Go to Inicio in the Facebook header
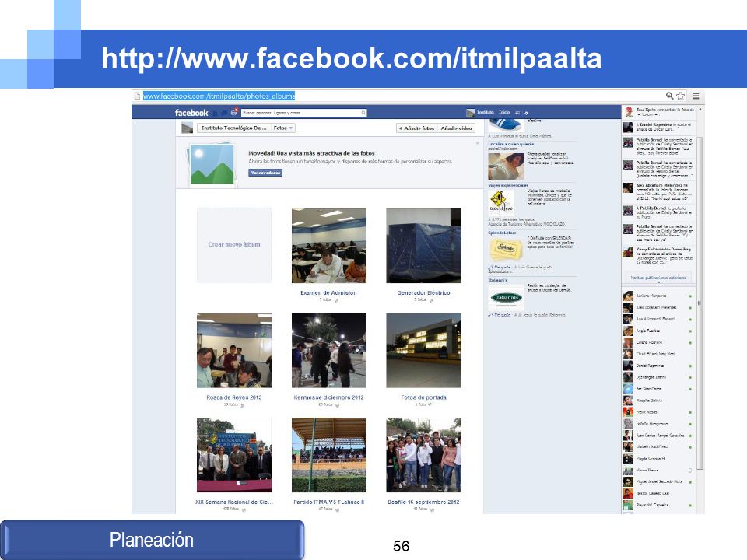 click(x=504, y=112)
